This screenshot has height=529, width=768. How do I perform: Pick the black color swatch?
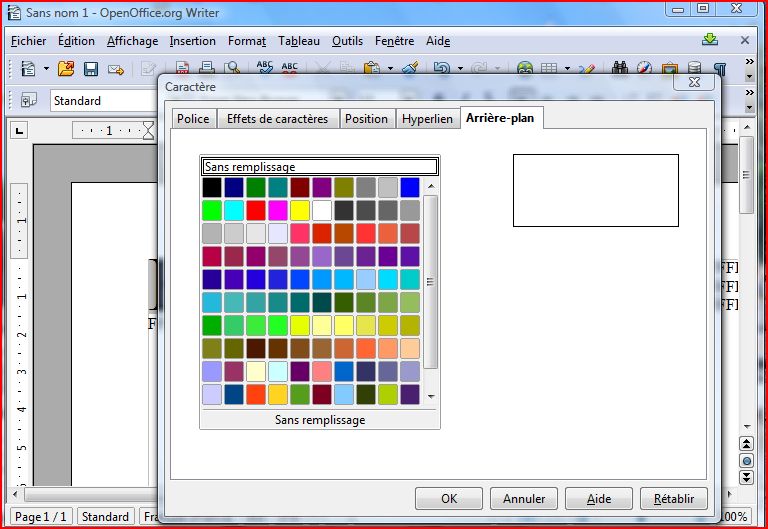click(212, 188)
